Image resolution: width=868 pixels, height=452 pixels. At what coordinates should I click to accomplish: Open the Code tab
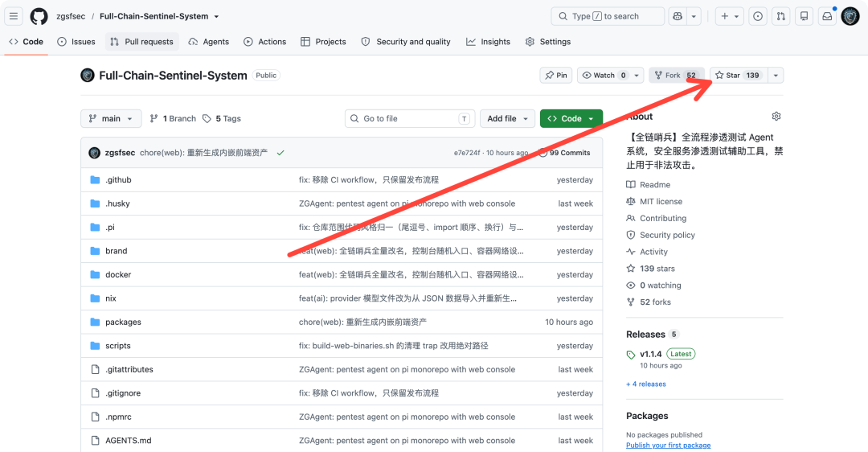click(26, 42)
